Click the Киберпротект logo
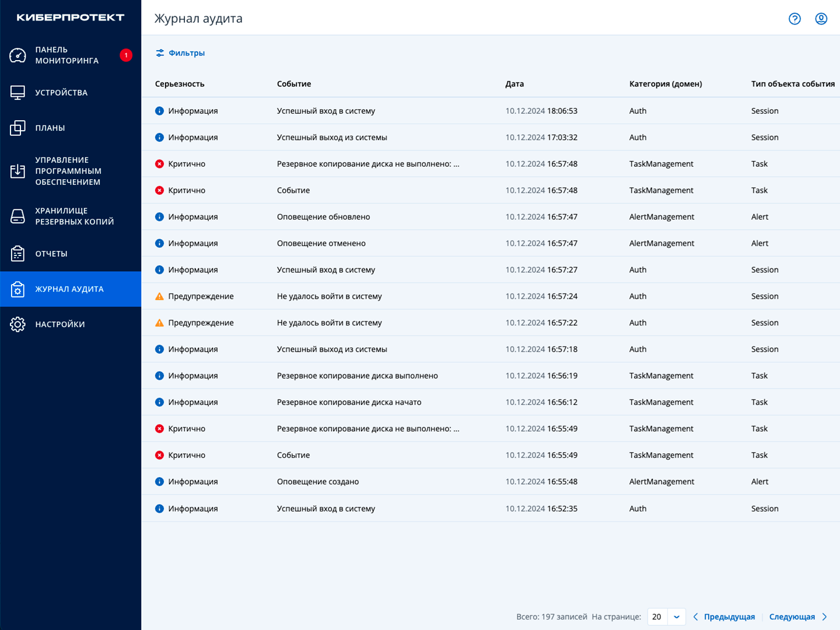 pos(70,17)
